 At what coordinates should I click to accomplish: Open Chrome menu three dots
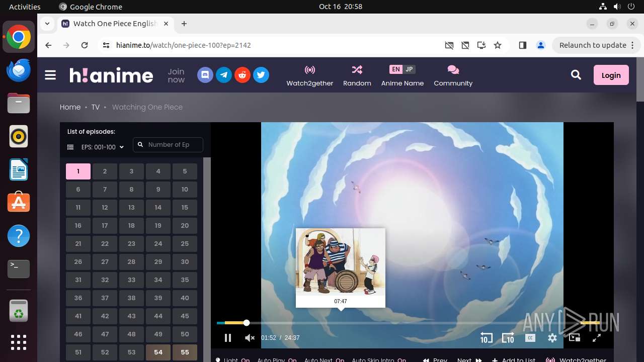(x=632, y=45)
